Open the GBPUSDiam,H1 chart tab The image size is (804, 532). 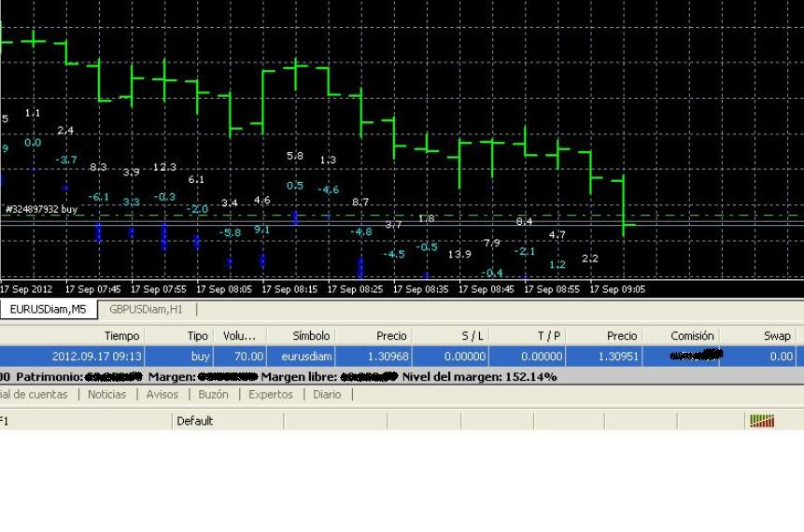(x=146, y=310)
